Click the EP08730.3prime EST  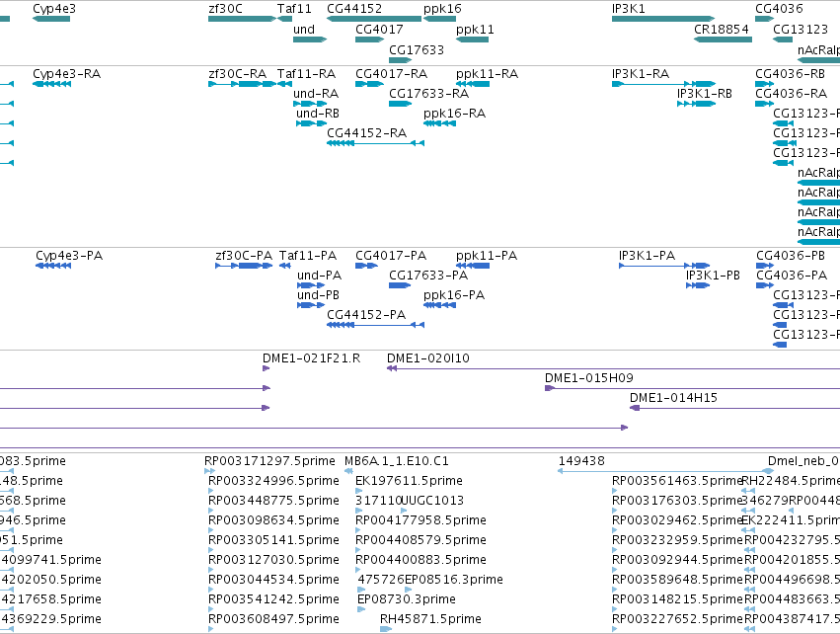point(361,608)
